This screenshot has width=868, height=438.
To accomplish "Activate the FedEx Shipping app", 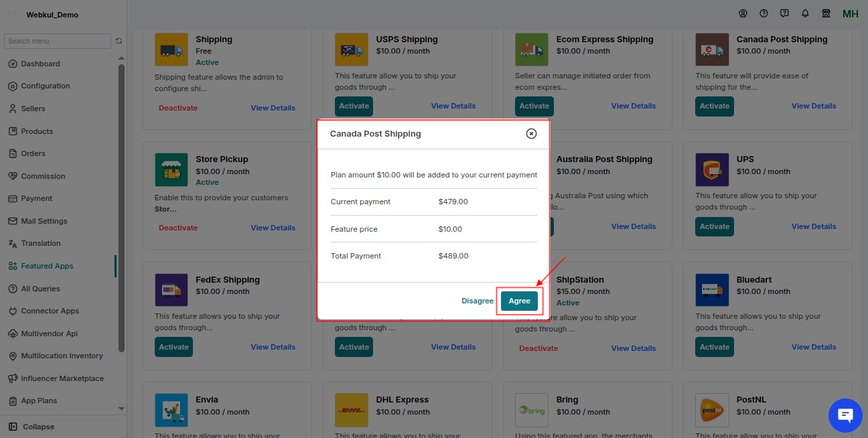I will point(173,347).
